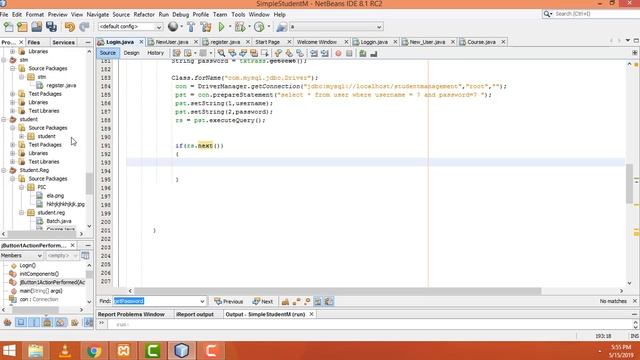Switch editor to History view
The width and height of the screenshot is (640, 360).
click(156, 53)
